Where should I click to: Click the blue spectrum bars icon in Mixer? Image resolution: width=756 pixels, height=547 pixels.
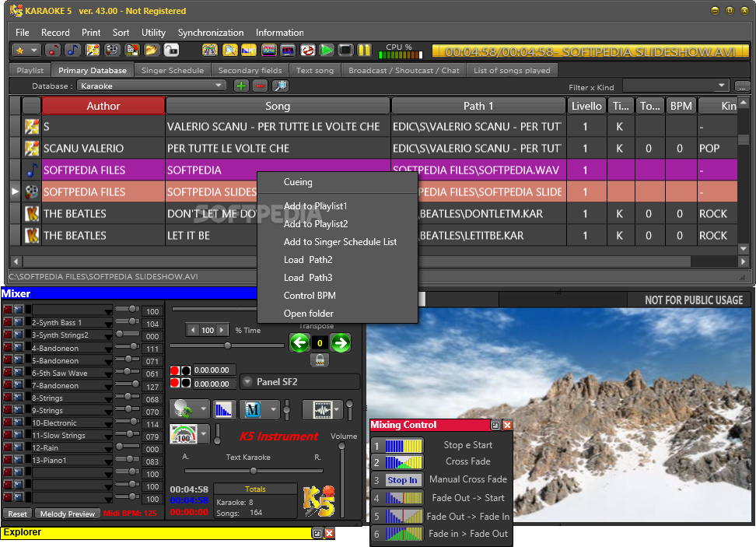pyautogui.click(x=223, y=409)
